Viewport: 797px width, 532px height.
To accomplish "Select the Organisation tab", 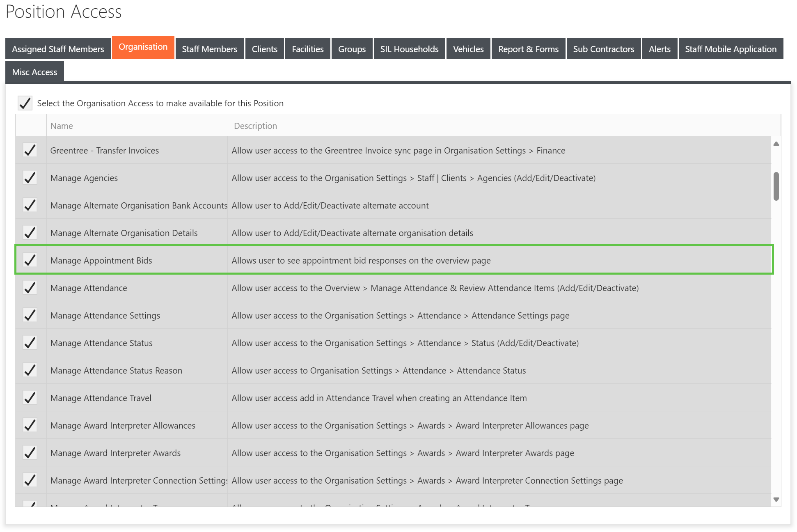I will [143, 47].
